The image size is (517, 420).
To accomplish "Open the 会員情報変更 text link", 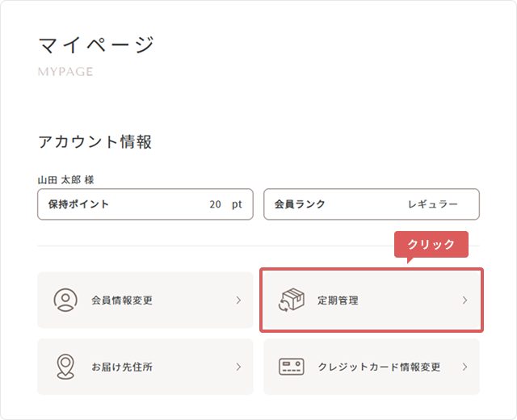I will tap(122, 300).
